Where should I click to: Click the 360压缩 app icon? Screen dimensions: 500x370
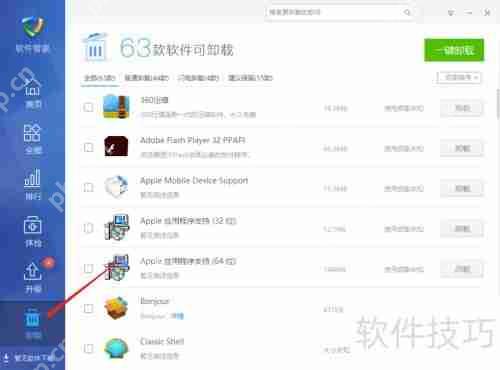116,107
